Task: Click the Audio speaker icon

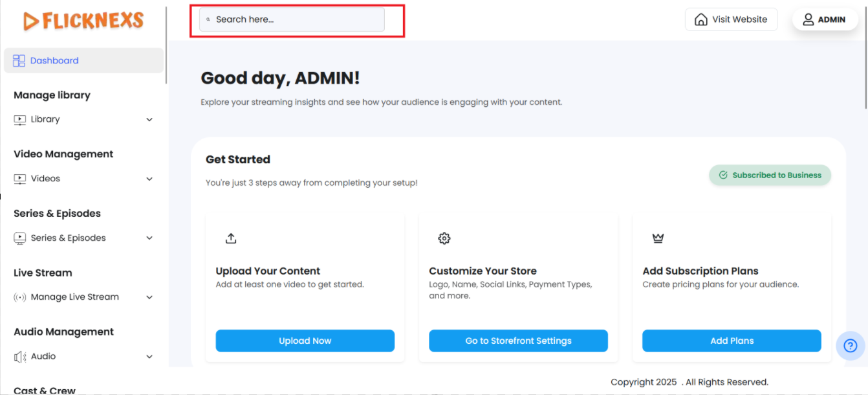Action: click(20, 357)
